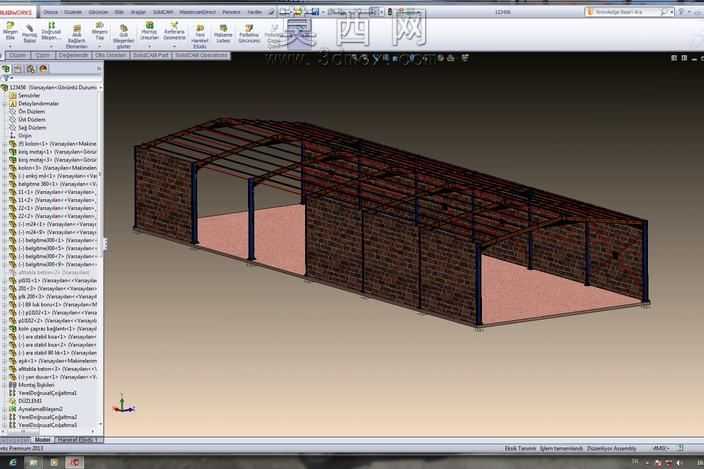This screenshot has height=469, width=704.
Task: Select the Bileşeni Taşı (move component) tool
Action: click(x=100, y=31)
